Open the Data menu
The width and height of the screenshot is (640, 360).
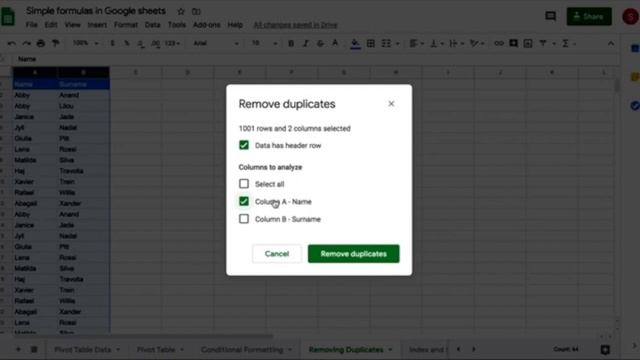(x=152, y=25)
